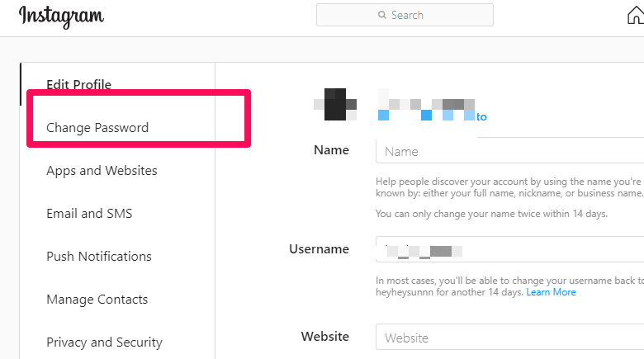
Task: Click the change profile photo link
Action: (432, 116)
